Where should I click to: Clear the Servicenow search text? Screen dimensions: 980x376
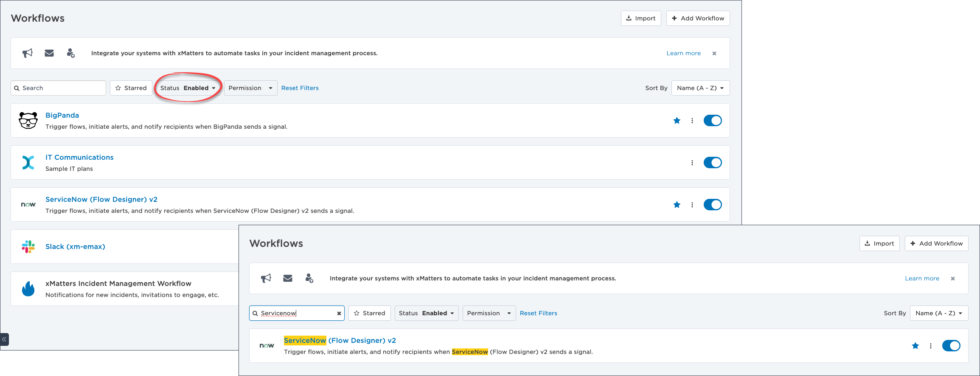point(339,313)
